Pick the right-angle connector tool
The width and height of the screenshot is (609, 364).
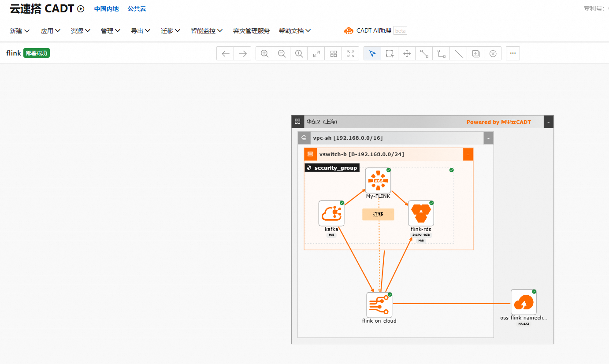441,53
